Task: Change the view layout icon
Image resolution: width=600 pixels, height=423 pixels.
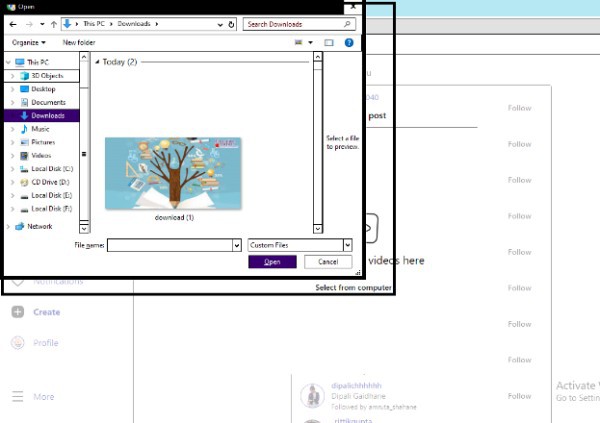Action: 298,42
